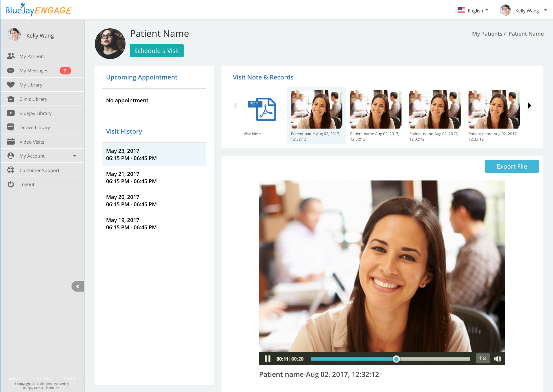Click the Customer Support lifebuoy icon
This screenshot has width=553, height=392.
pyautogui.click(x=11, y=170)
